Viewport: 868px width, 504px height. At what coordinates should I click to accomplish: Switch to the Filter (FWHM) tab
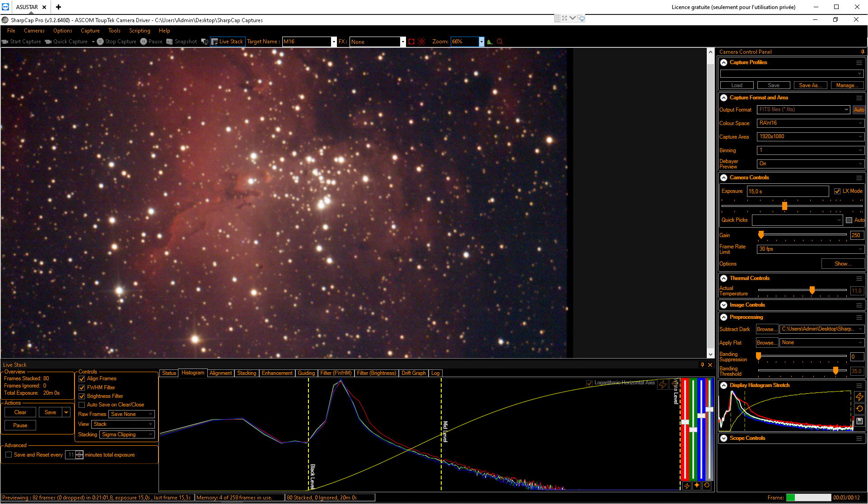[x=336, y=373]
